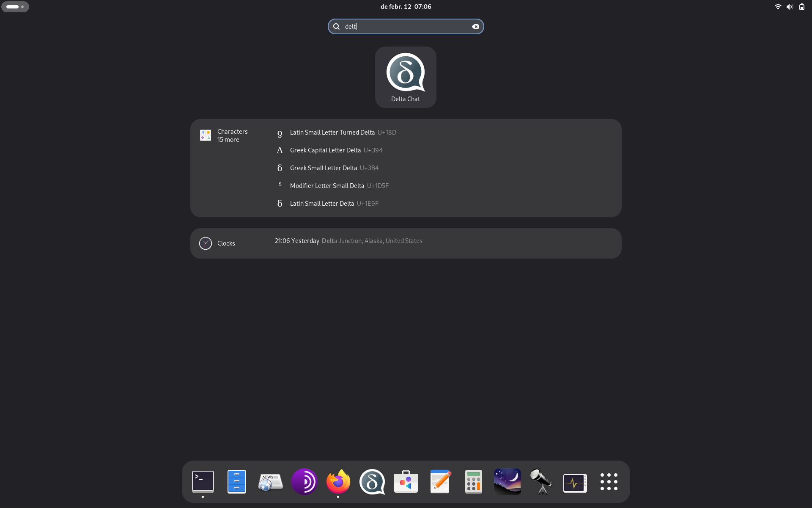Open Characters app from results
The width and height of the screenshot is (812, 508).
pyautogui.click(x=206, y=135)
